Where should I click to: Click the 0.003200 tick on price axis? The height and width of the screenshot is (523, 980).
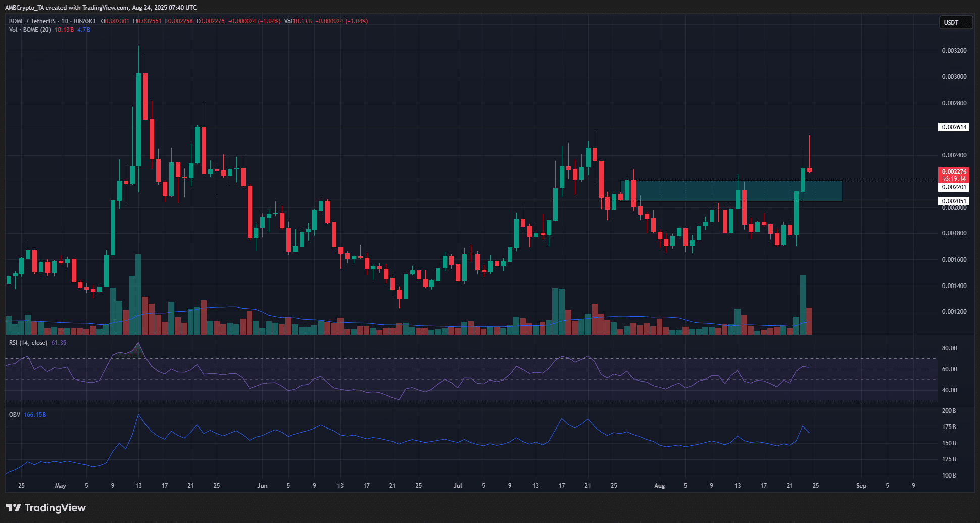coord(954,51)
